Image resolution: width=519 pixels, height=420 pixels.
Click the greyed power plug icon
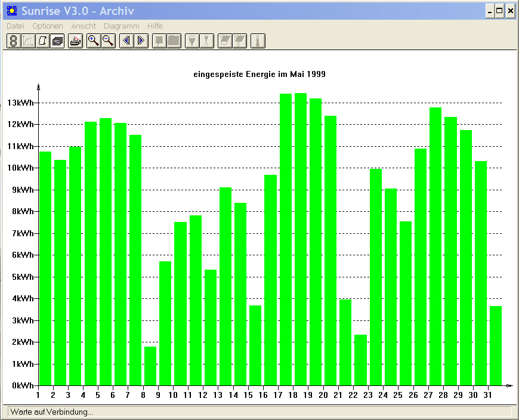192,41
